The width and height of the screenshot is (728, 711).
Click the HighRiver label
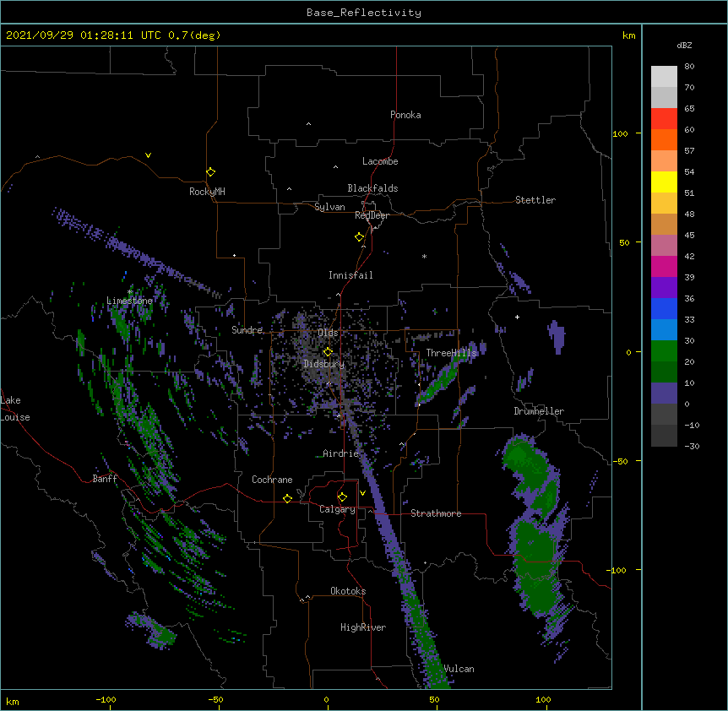[x=363, y=627]
